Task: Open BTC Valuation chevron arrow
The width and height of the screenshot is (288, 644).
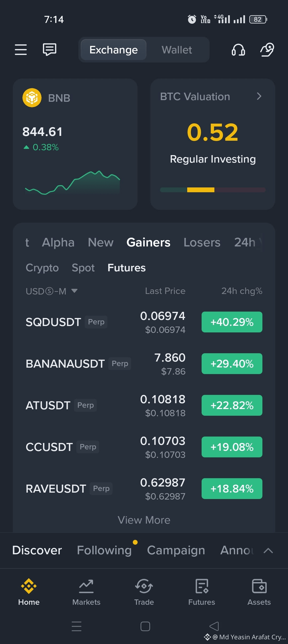Action: coord(259,96)
